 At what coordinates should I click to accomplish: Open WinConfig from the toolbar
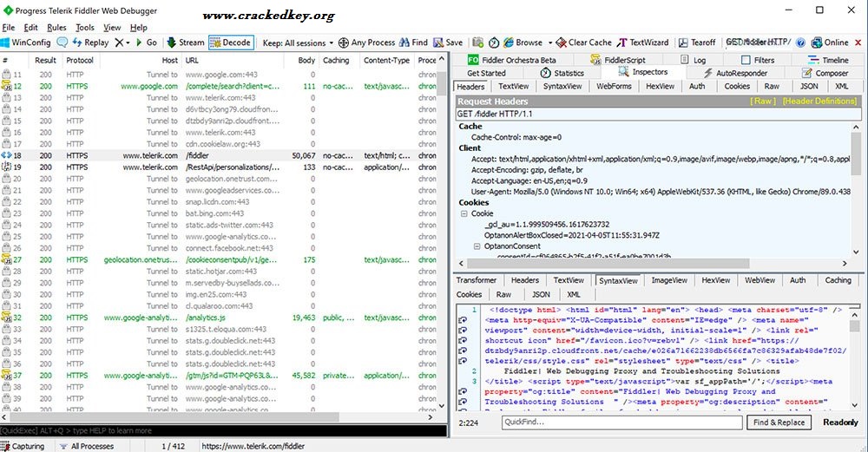(x=25, y=43)
